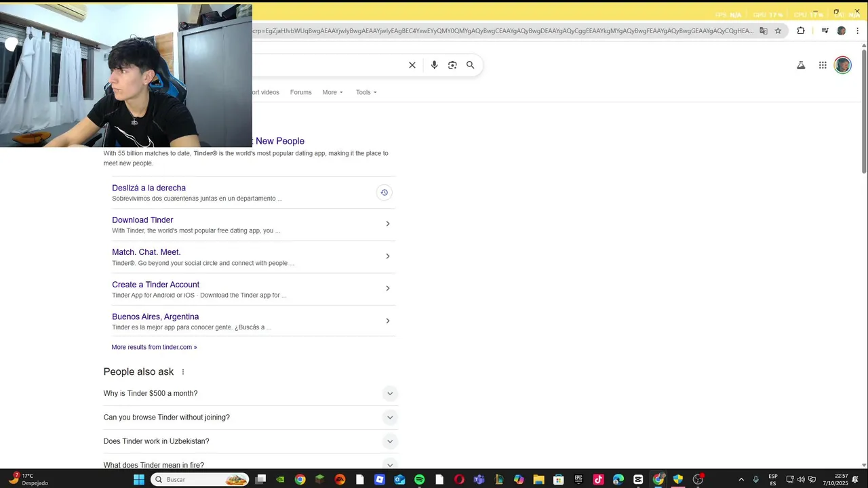The image size is (868, 488).
Task: Translate this page from the address bar
Action: tap(764, 30)
